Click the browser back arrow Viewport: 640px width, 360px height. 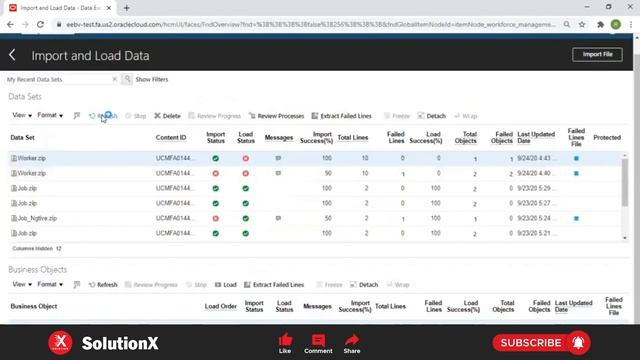pyautogui.click(x=10, y=24)
